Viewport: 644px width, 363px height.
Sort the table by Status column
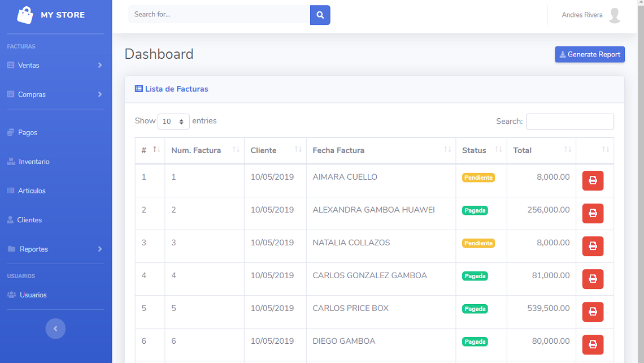tap(481, 150)
